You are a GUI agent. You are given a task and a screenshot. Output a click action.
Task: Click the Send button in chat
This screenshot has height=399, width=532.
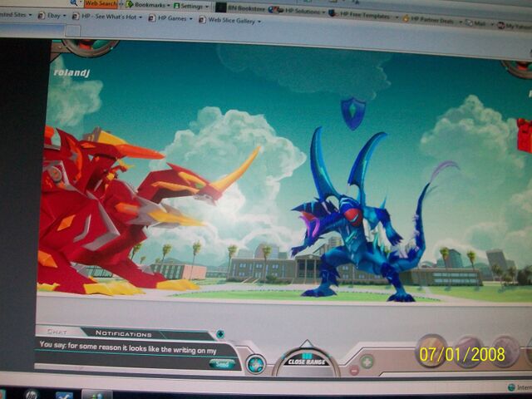[221, 363]
